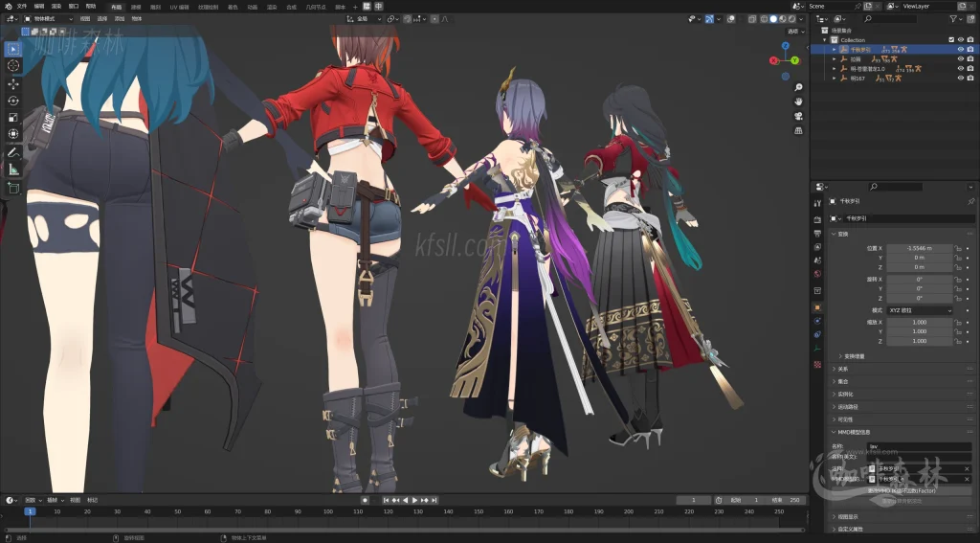
Task: Toggle proportional editing in header
Action: (x=434, y=19)
